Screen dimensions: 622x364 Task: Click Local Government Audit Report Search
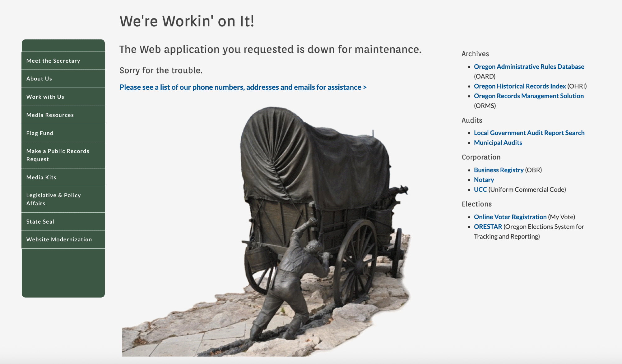(529, 133)
